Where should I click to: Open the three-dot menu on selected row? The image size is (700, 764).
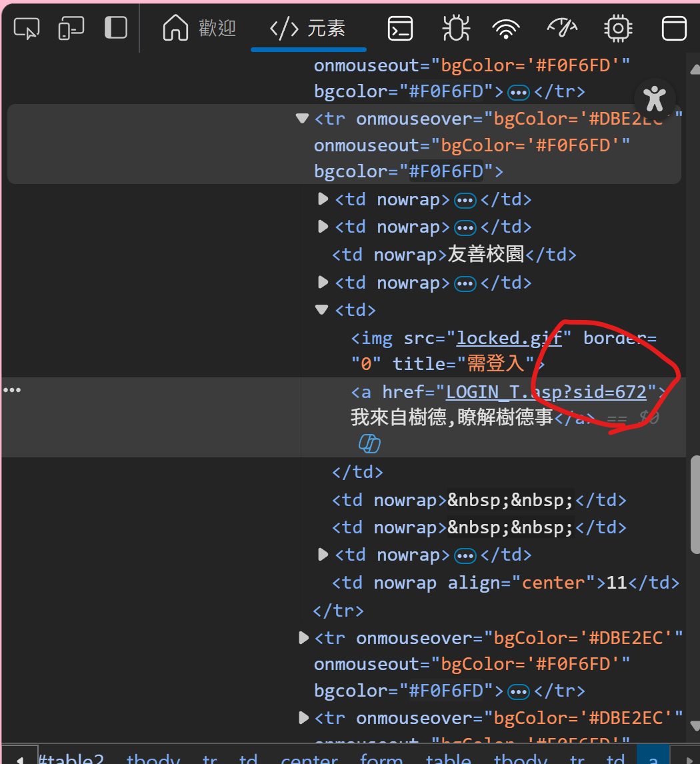click(12, 390)
